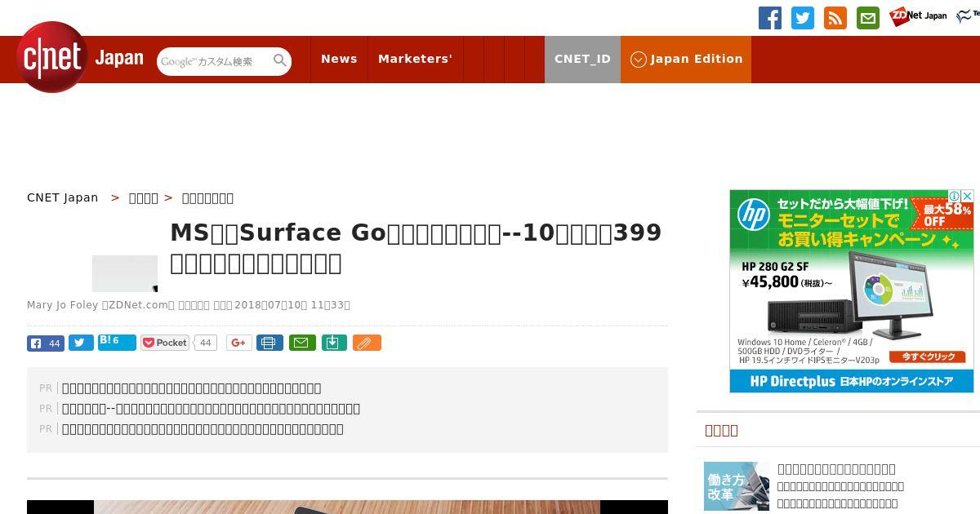The image size is (980, 514).
Task: Click the sidebar work-style reform thumbnail
Action: 737,486
